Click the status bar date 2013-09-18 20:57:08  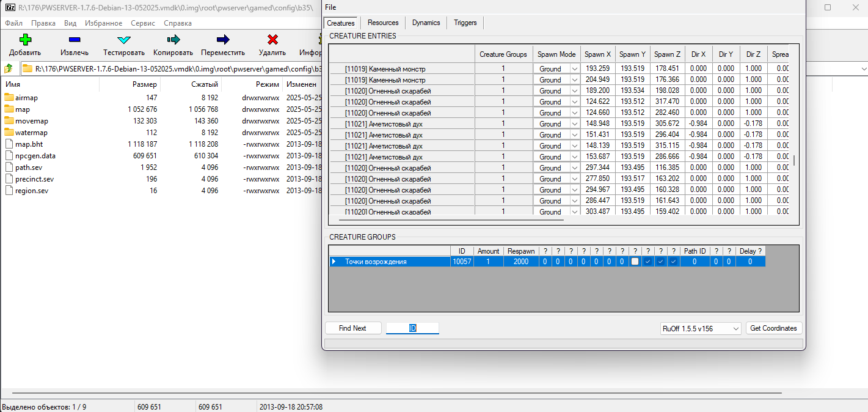point(291,406)
